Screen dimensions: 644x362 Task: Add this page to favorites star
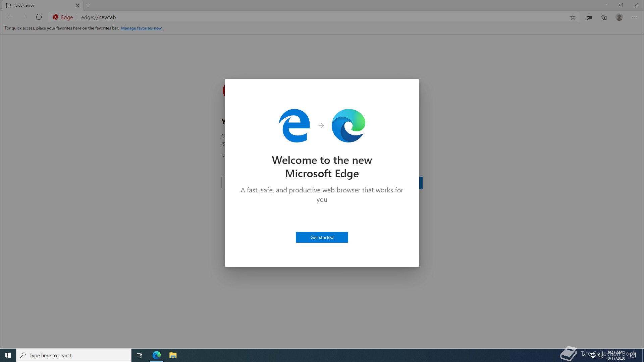coord(573,17)
